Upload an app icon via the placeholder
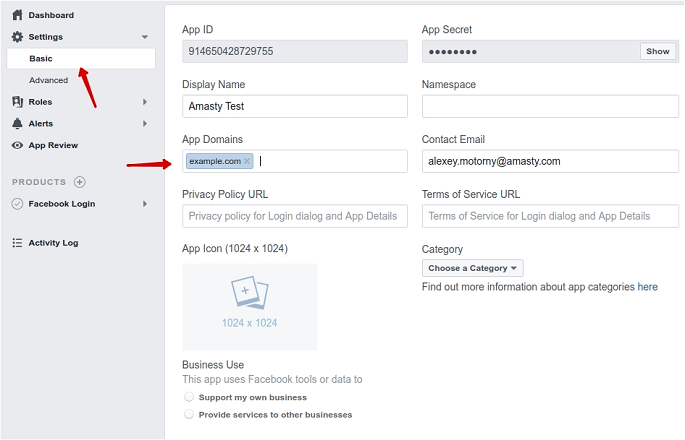This screenshot has width=685, height=440. pyautogui.click(x=249, y=307)
